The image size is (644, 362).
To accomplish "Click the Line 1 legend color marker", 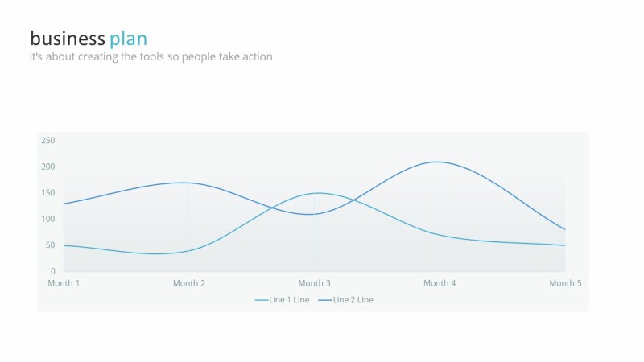I will [x=261, y=300].
